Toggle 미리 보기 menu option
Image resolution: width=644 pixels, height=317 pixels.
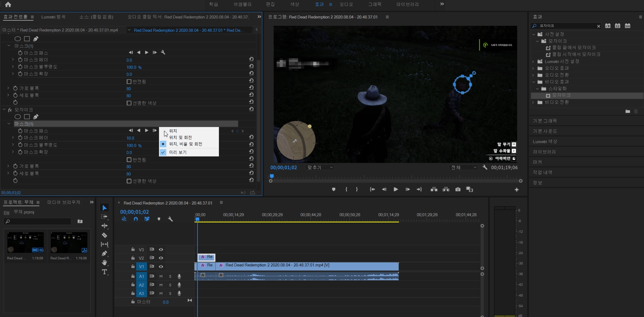pos(189,152)
